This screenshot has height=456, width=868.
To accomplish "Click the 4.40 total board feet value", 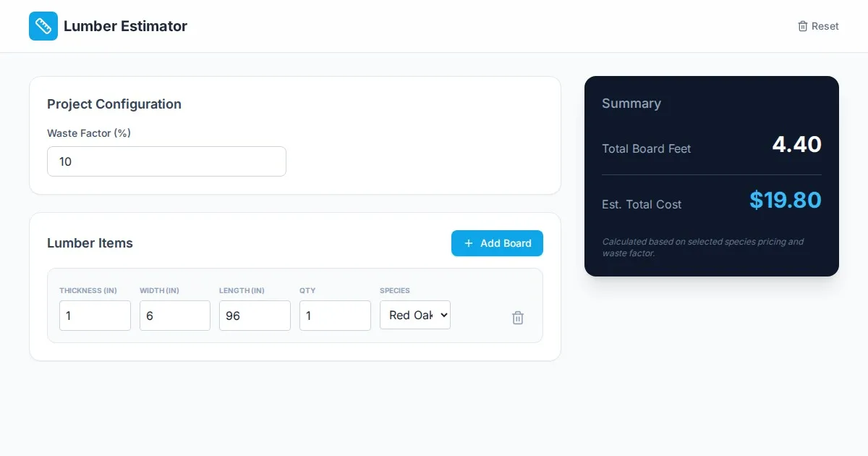I will [x=796, y=145].
